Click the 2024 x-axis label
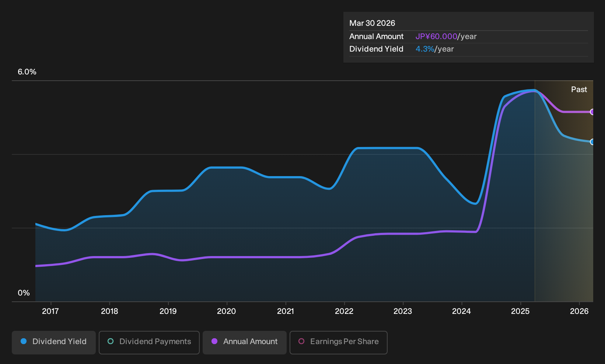Screen dimensions: 605x364 [x=461, y=311]
